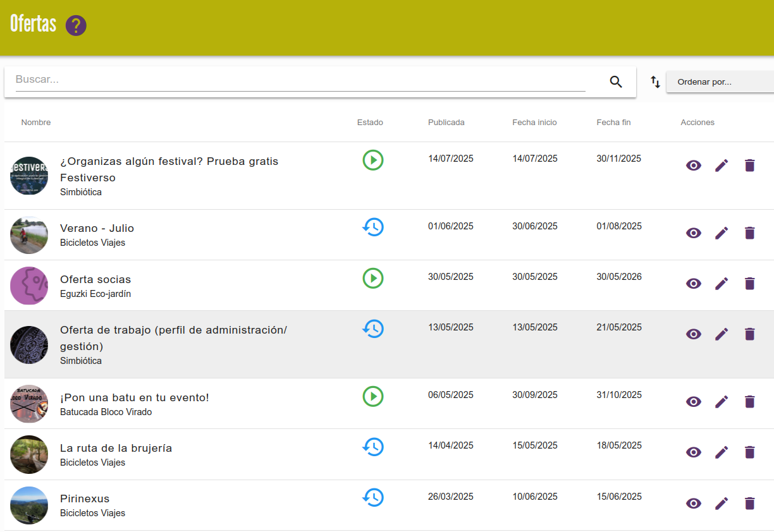Show the Pirinexus offer with eye icon
The image size is (774, 532).
pyautogui.click(x=694, y=503)
